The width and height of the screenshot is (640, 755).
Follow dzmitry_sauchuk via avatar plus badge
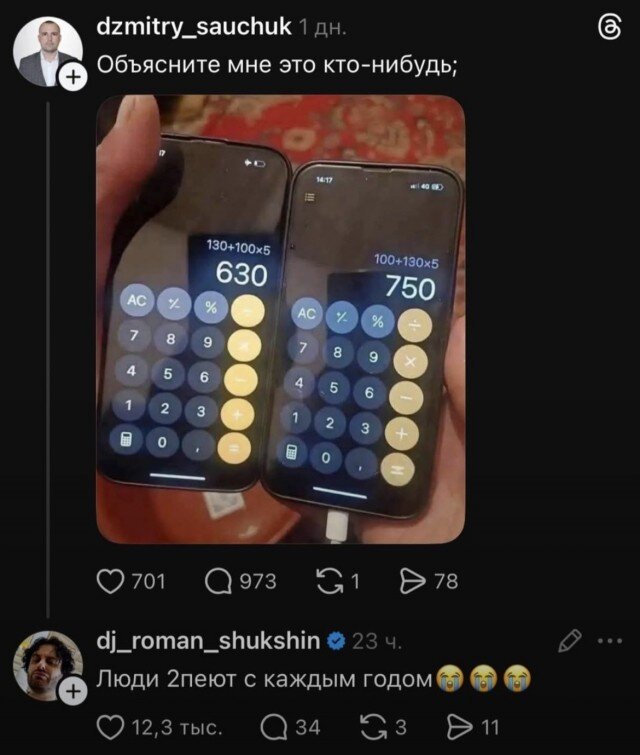pos(73,77)
